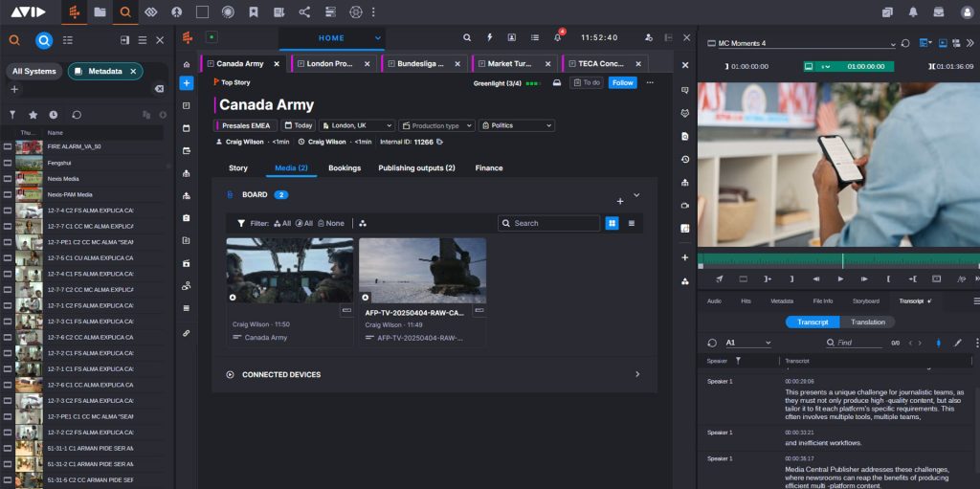Image resolution: width=980 pixels, height=489 pixels.
Task: Click the share icon in top toolbar
Action: [304, 12]
